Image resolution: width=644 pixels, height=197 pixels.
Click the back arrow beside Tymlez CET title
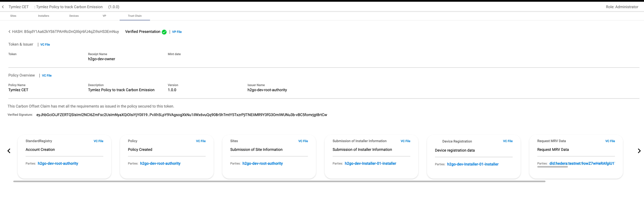point(3,7)
